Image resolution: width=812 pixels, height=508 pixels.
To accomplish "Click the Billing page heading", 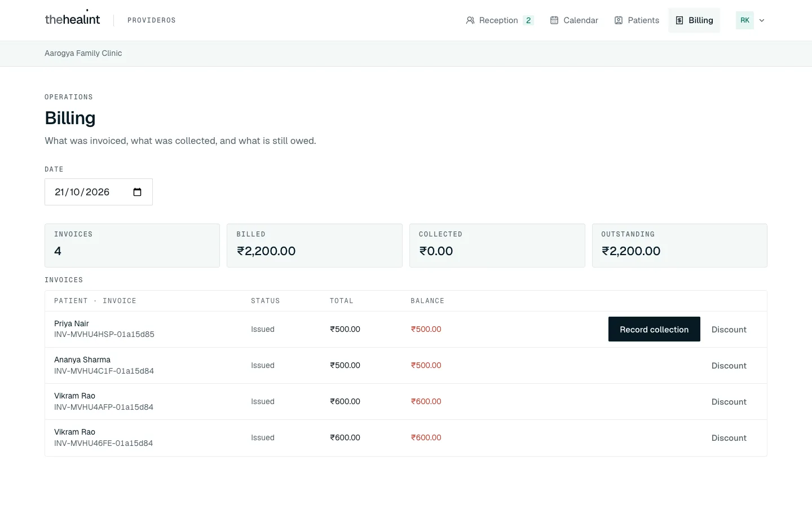I will [70, 118].
